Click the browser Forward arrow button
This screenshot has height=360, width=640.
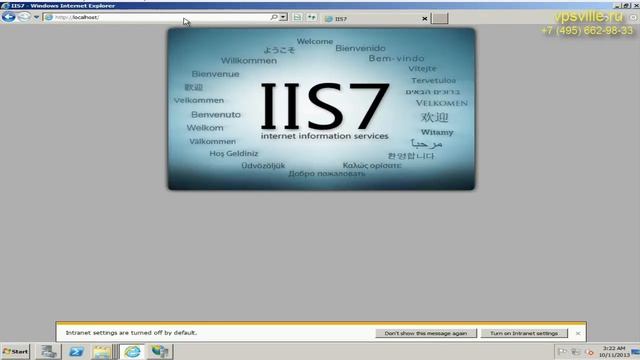(24, 17)
